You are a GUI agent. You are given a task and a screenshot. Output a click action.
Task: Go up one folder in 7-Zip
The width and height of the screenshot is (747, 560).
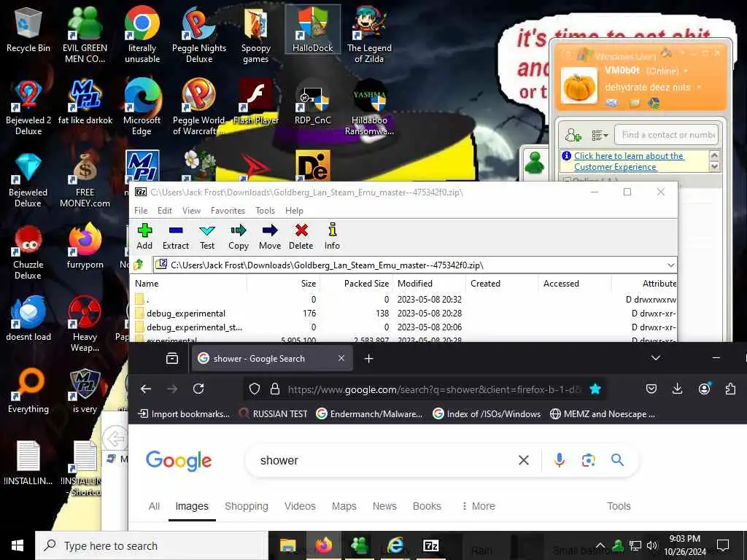[x=139, y=264]
